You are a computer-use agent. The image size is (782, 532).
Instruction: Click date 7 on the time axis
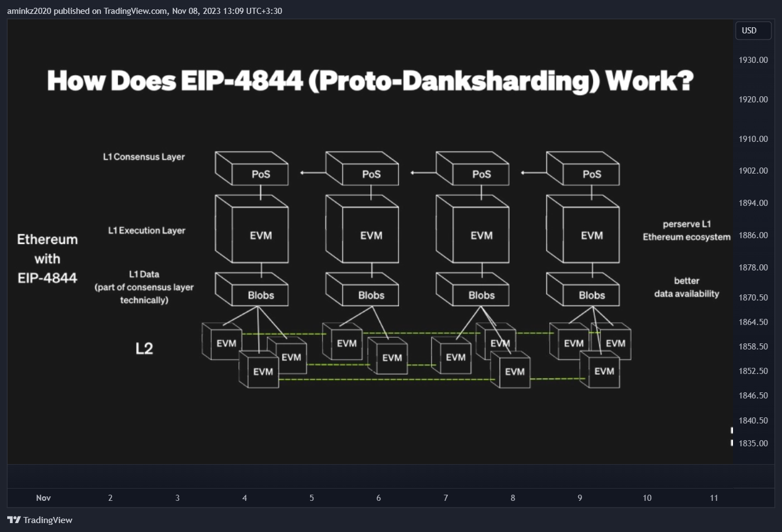(446, 498)
